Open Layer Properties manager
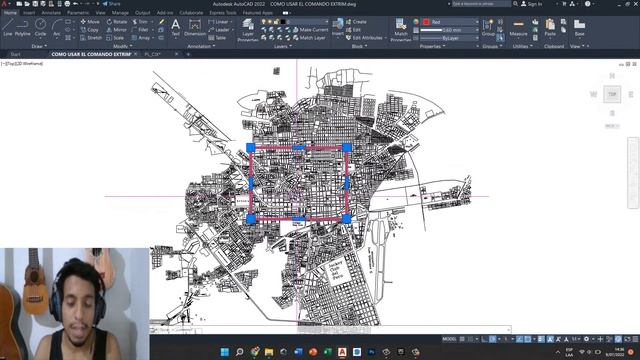The image size is (640, 360). 248,29
